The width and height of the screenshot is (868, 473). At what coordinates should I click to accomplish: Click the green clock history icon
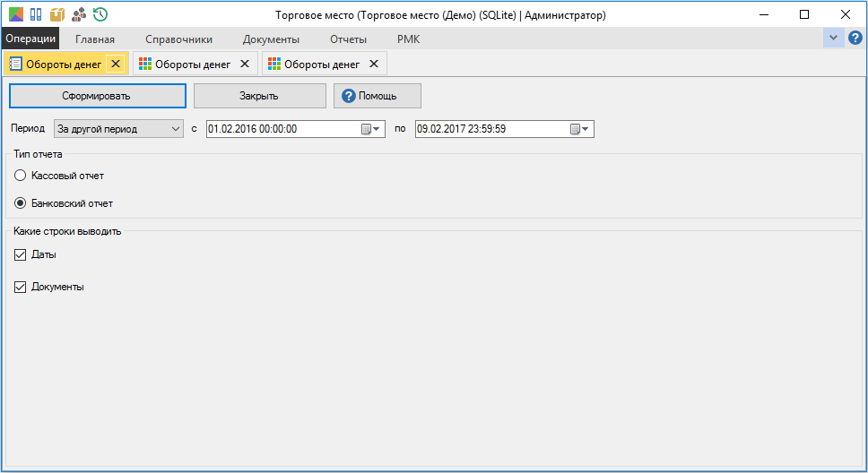(x=100, y=14)
